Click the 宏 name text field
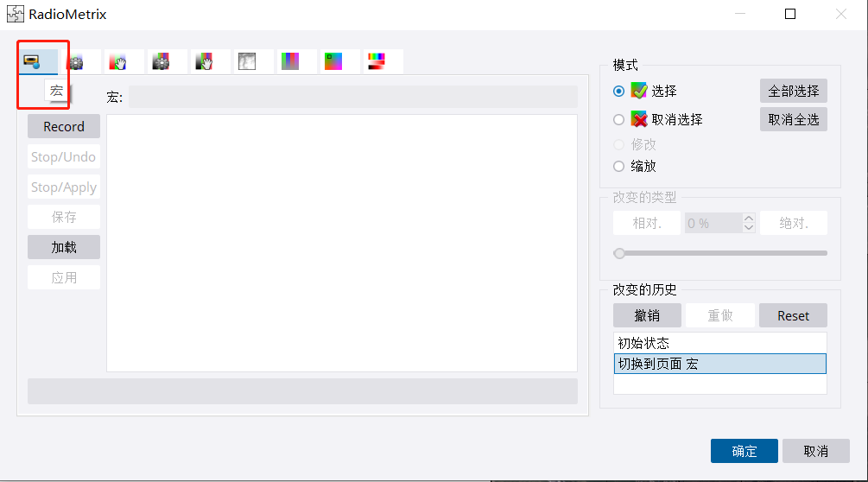 point(352,98)
